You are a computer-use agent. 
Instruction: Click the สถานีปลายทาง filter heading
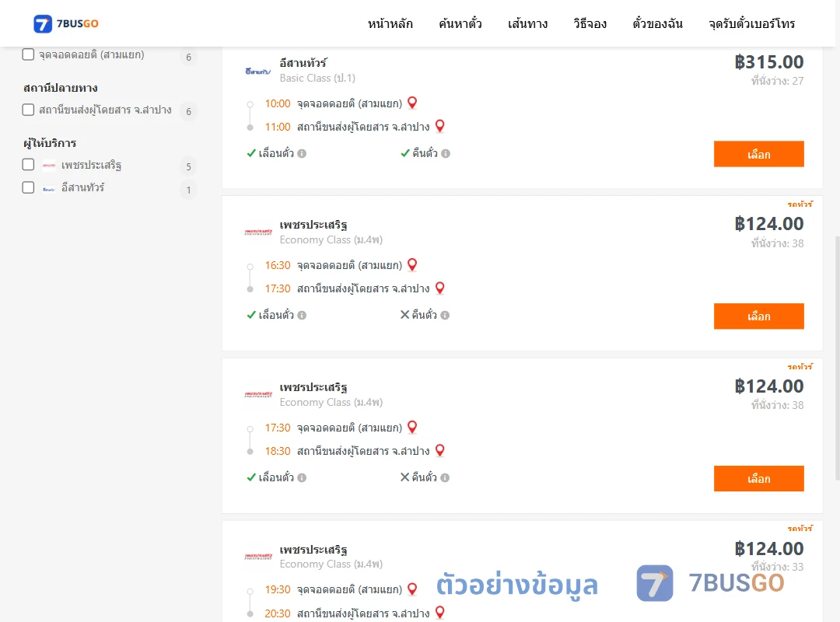tap(61, 88)
